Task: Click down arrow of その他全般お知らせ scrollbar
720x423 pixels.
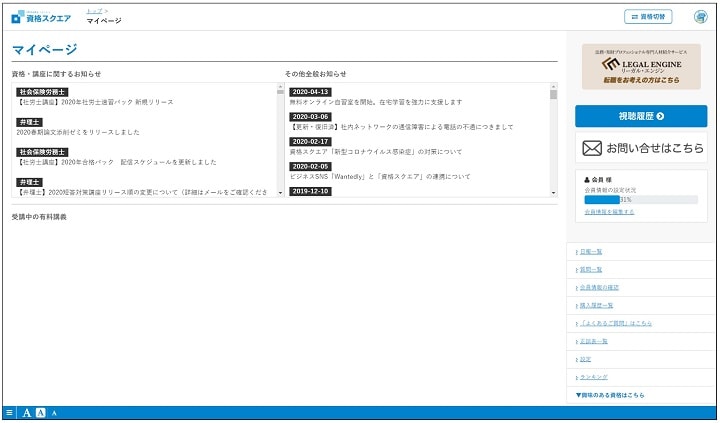Action: (553, 193)
